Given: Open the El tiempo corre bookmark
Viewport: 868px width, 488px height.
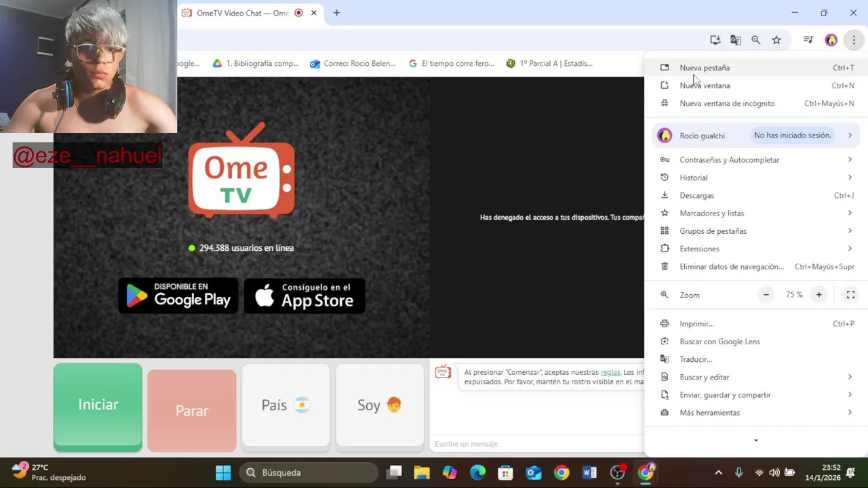Looking at the screenshot, I should (451, 64).
